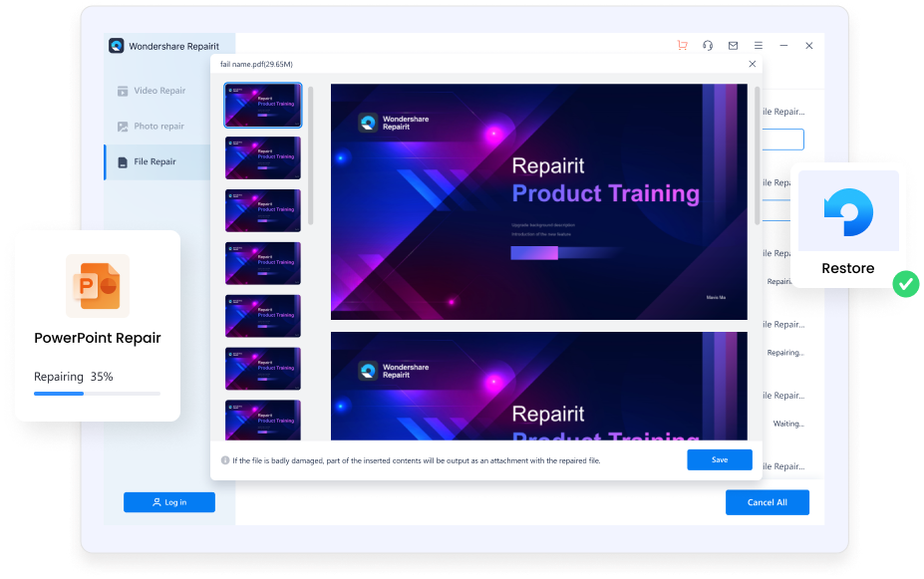The height and width of the screenshot is (579, 924).
Task: Click the damaged-file notice text
Action: tap(416, 460)
